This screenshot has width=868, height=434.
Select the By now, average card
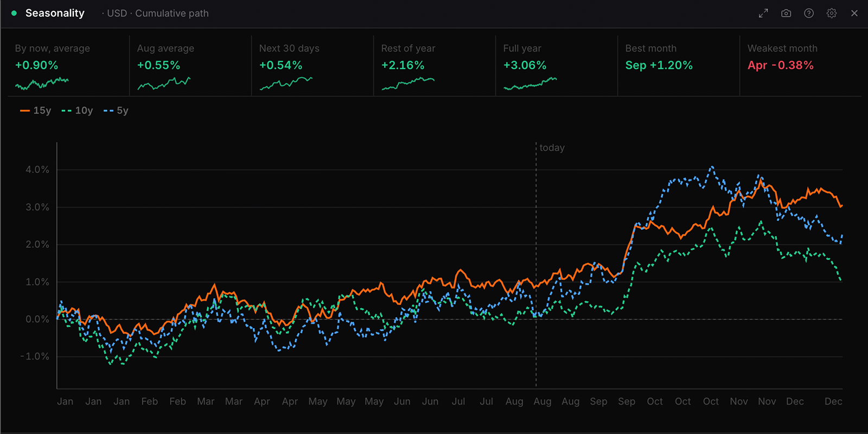tap(68, 66)
